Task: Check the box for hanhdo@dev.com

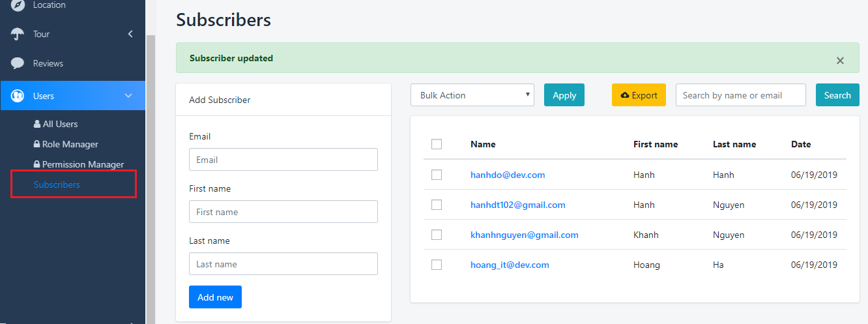Action: pyautogui.click(x=437, y=175)
